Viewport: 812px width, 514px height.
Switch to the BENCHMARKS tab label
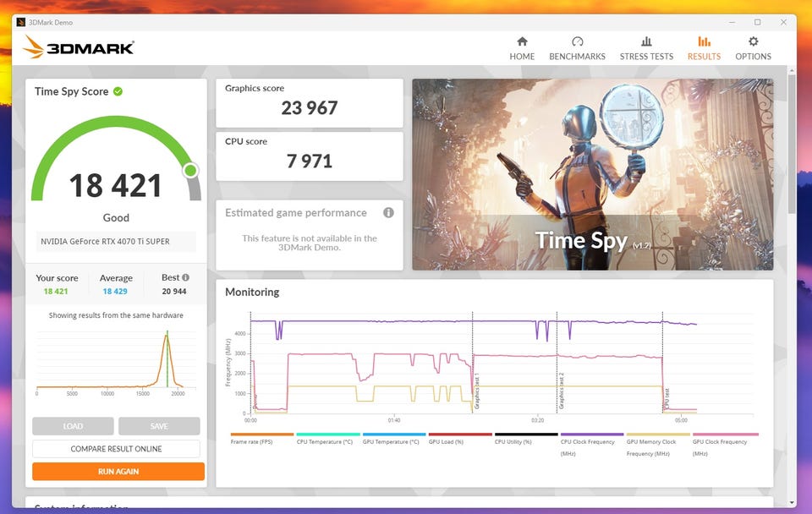point(578,57)
